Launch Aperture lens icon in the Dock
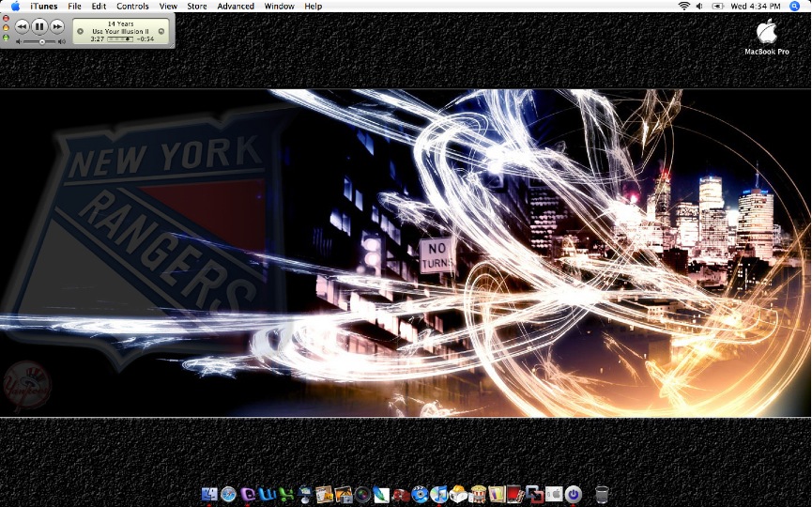This screenshot has width=812, height=507. click(x=362, y=494)
